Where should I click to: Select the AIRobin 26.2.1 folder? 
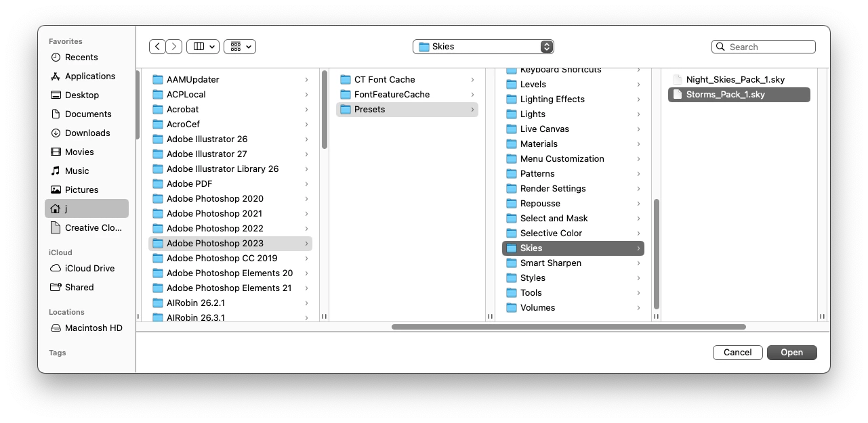230,303
